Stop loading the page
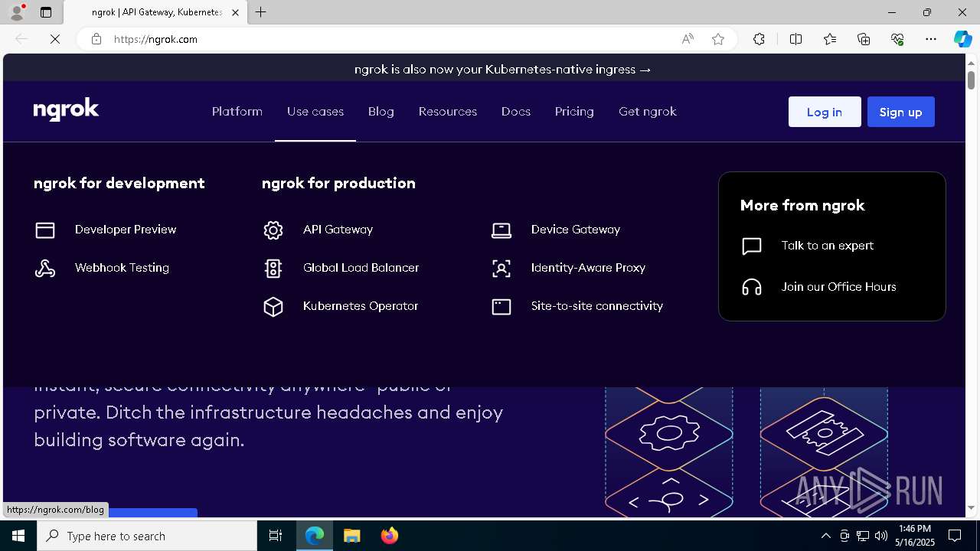Image resolution: width=980 pixels, height=551 pixels. [55, 39]
